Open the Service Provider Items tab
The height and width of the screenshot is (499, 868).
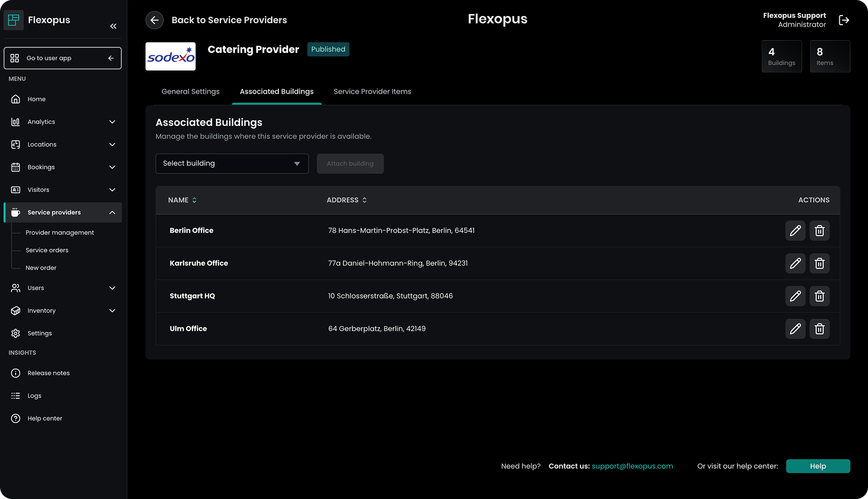point(372,92)
